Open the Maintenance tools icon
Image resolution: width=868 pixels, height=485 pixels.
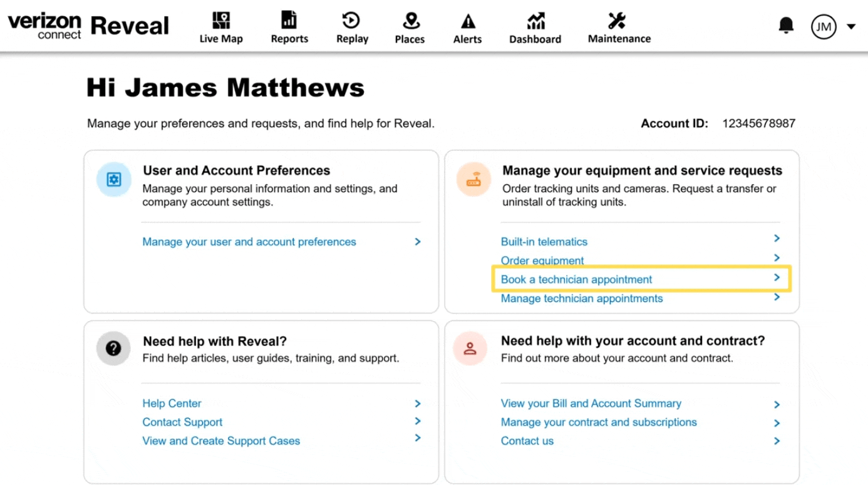[x=617, y=21]
